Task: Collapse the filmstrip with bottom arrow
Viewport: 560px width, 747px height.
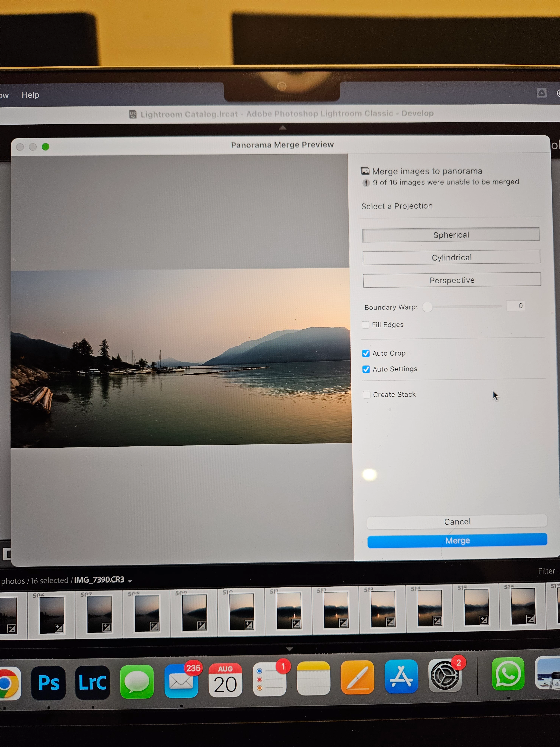Action: 289,649
